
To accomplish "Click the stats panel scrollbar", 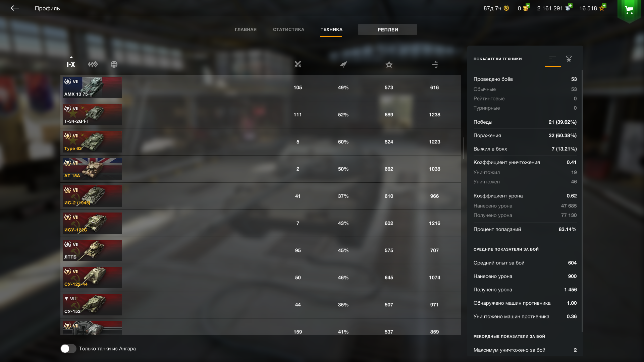I will (582, 201).
